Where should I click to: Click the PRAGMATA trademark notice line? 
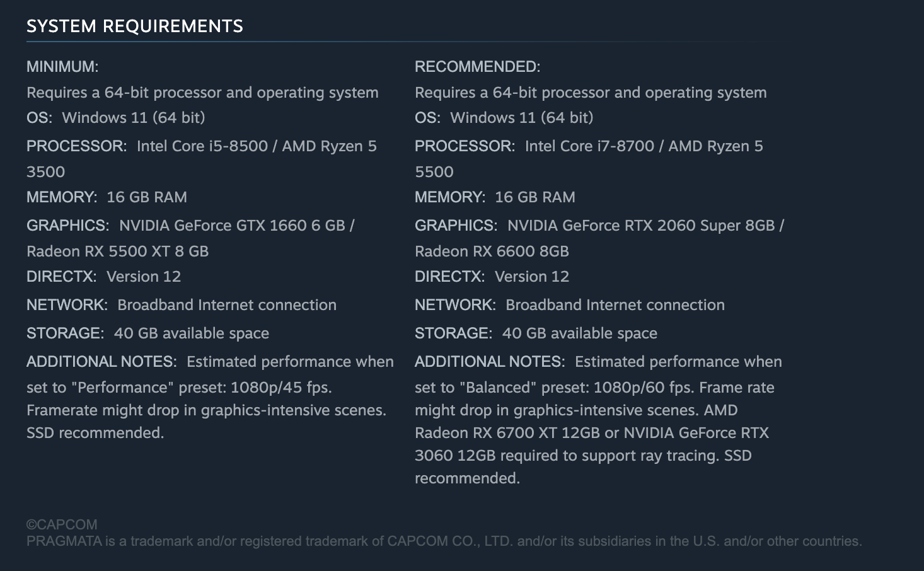(444, 541)
